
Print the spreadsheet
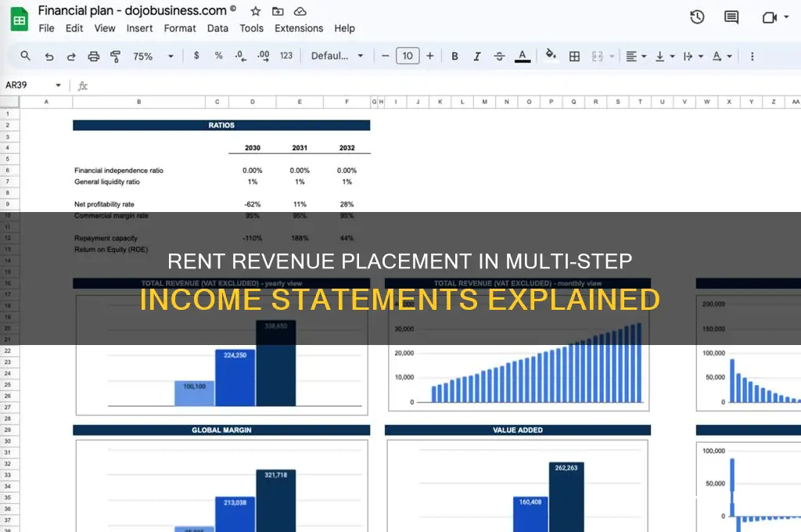coord(94,56)
